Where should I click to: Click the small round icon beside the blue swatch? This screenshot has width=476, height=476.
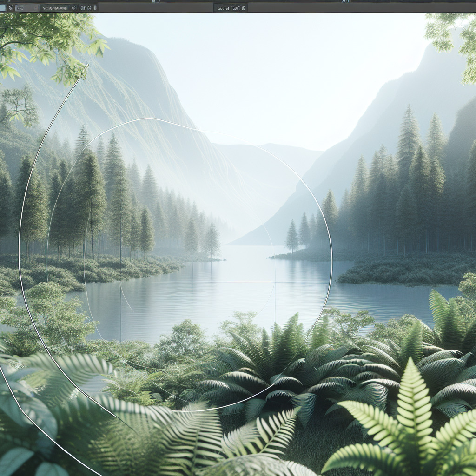point(10,8)
